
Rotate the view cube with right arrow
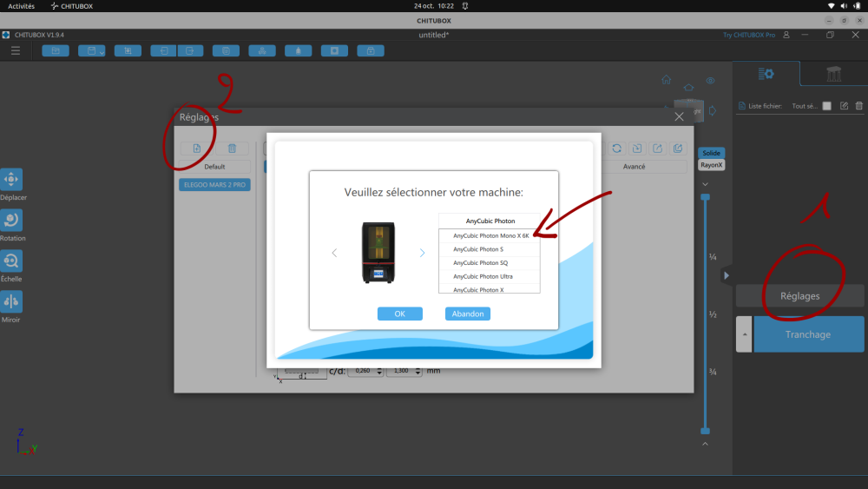click(713, 111)
